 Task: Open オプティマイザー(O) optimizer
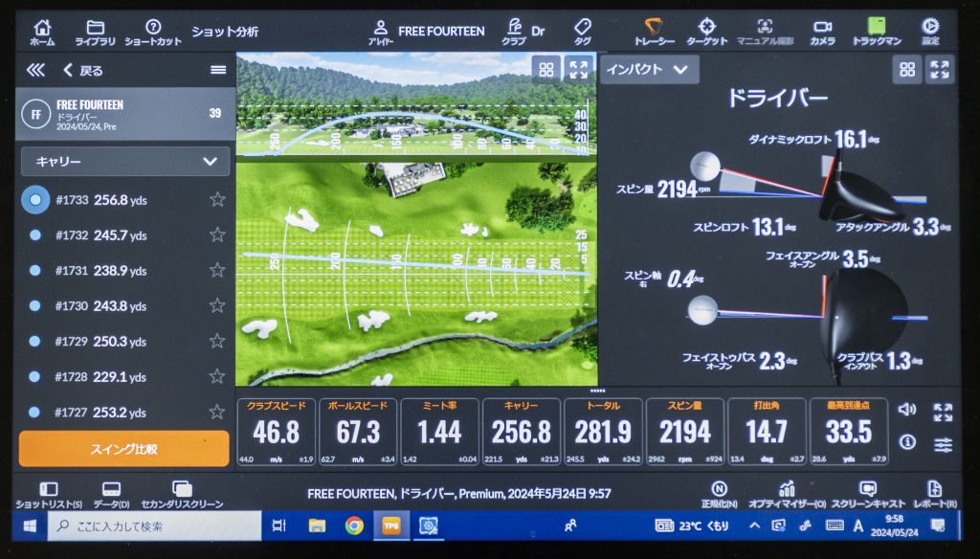click(787, 495)
